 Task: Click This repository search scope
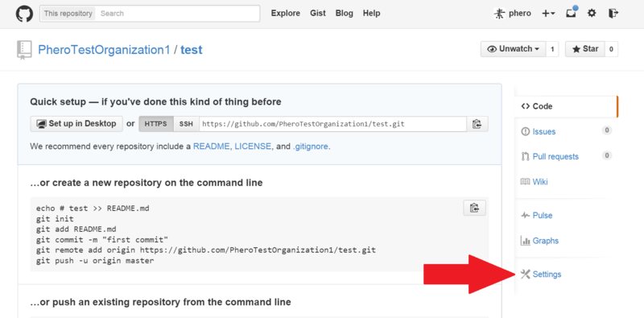tap(68, 13)
